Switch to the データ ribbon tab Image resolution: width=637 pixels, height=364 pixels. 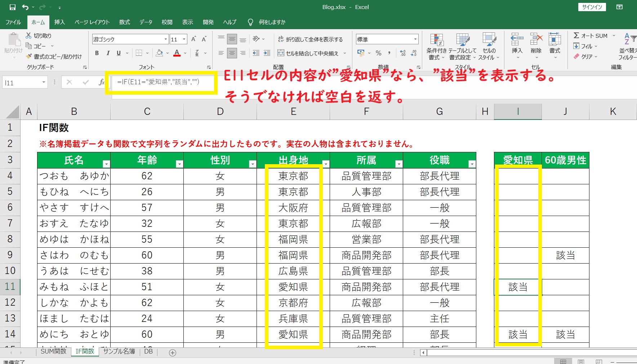(x=146, y=22)
